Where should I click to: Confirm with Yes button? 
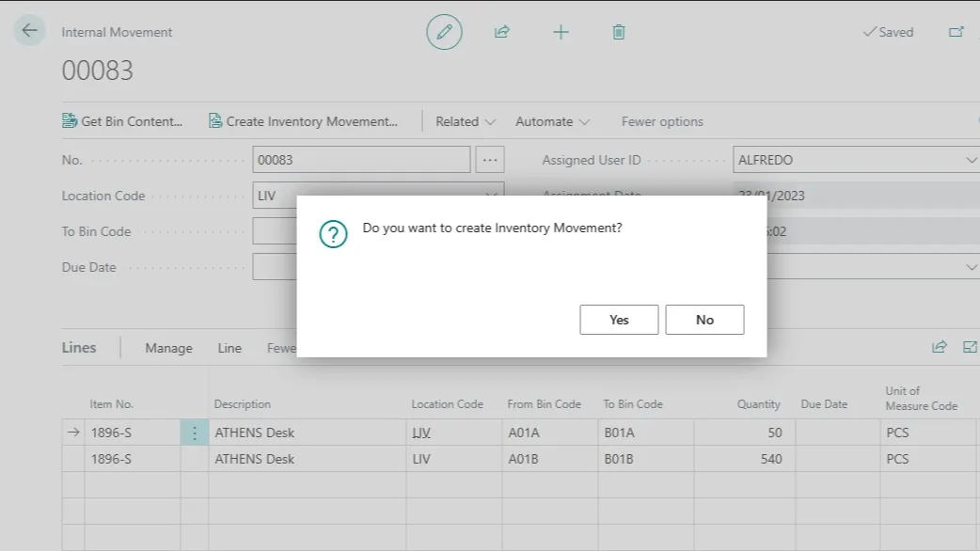(x=619, y=320)
